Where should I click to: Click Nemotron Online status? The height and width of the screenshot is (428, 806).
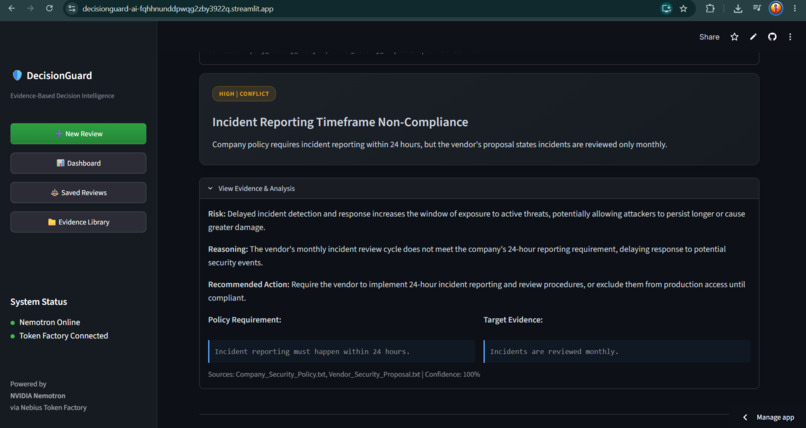pos(49,322)
